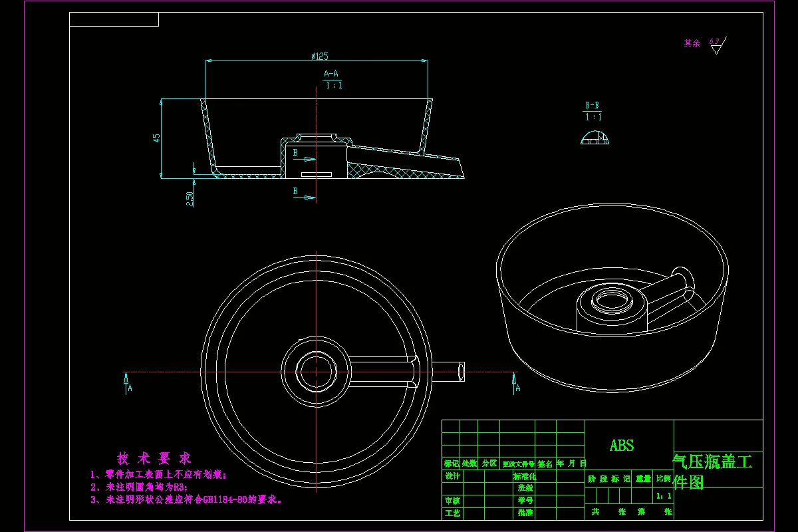This screenshot has width=798, height=532.
Task: Click the 学号 cell in title block
Action: pos(525,501)
